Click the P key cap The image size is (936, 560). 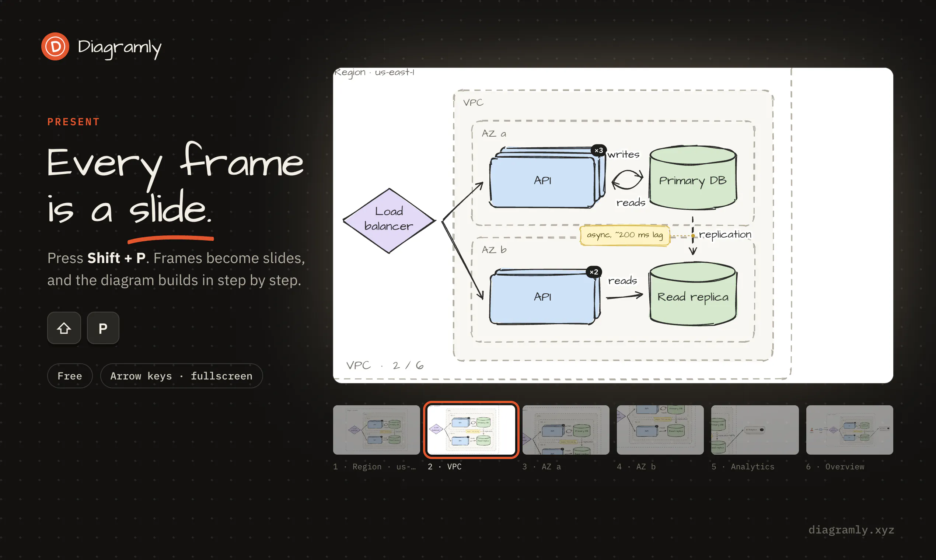point(103,328)
